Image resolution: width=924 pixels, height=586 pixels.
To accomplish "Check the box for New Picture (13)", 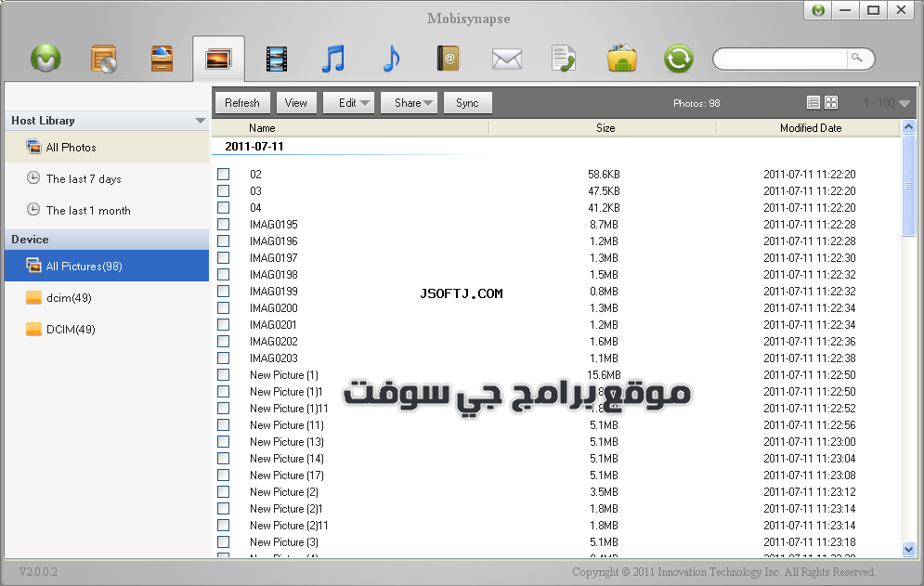I will coord(224,441).
